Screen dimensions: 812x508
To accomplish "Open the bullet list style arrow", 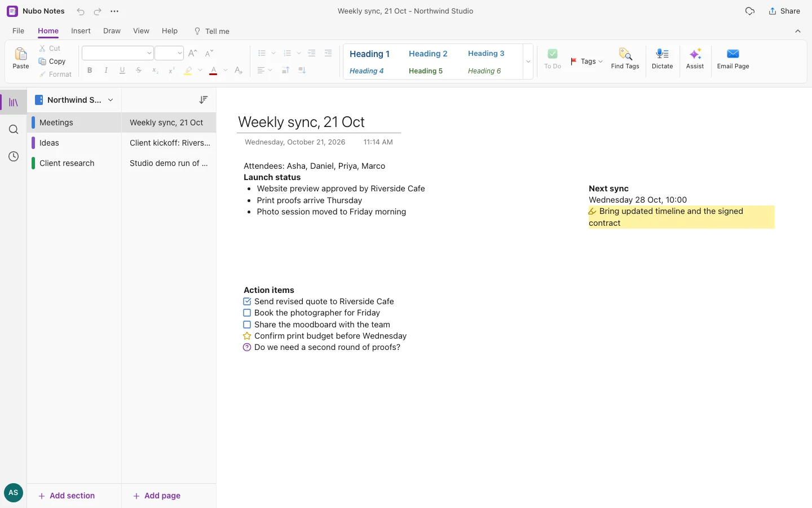I will point(273,53).
